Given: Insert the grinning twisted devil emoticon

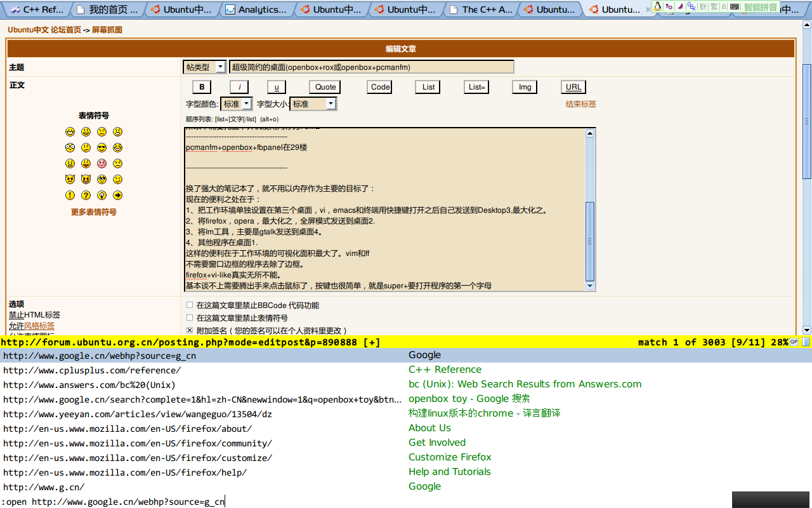Looking at the screenshot, I should click(86, 179).
